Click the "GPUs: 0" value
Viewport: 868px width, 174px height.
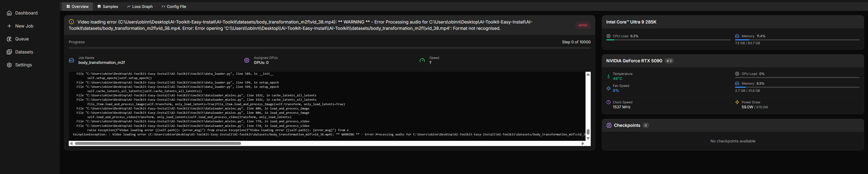(x=261, y=63)
